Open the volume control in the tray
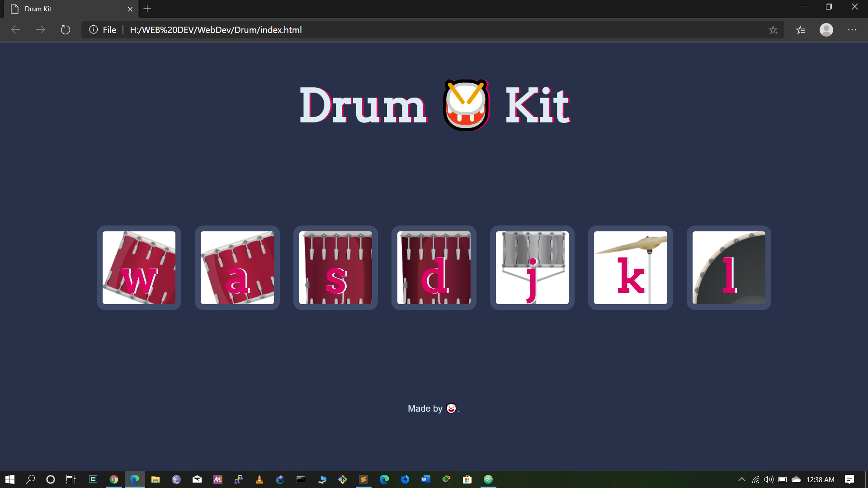The image size is (868, 488). tap(769, 479)
